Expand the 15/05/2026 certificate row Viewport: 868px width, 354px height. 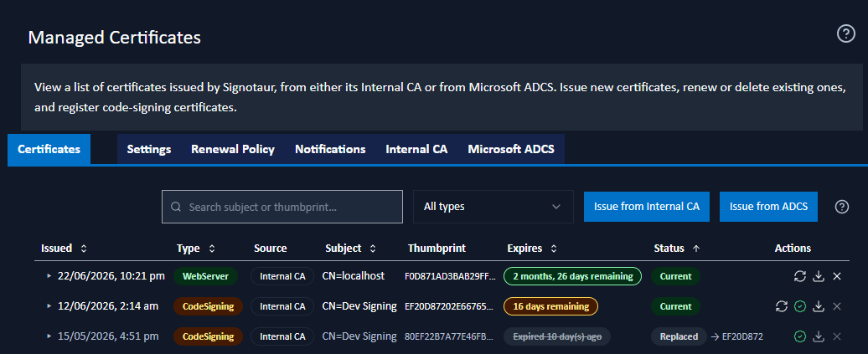pyautogui.click(x=49, y=336)
